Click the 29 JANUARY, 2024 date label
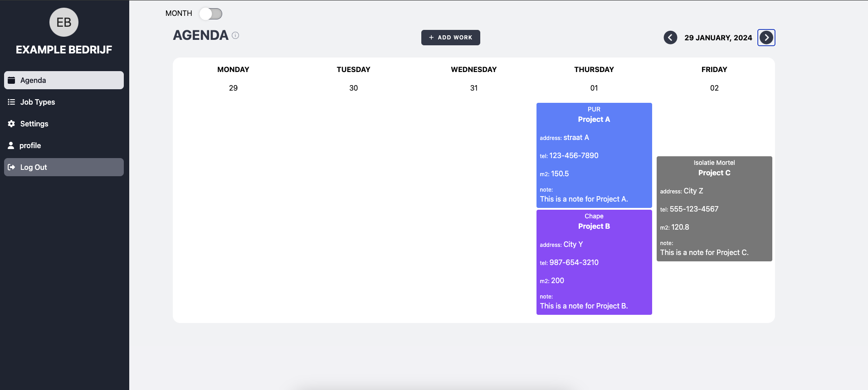868x390 pixels. point(718,38)
